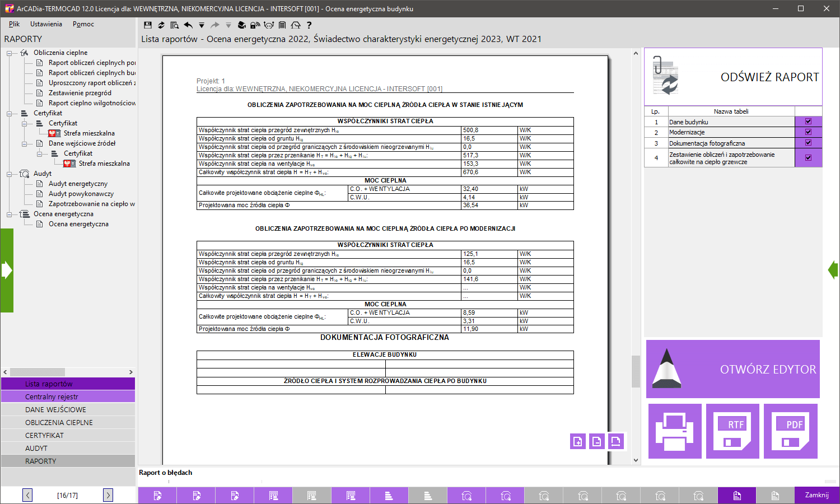Open the Ustawienia menu
Image resolution: width=840 pixels, height=504 pixels.
coord(46,24)
